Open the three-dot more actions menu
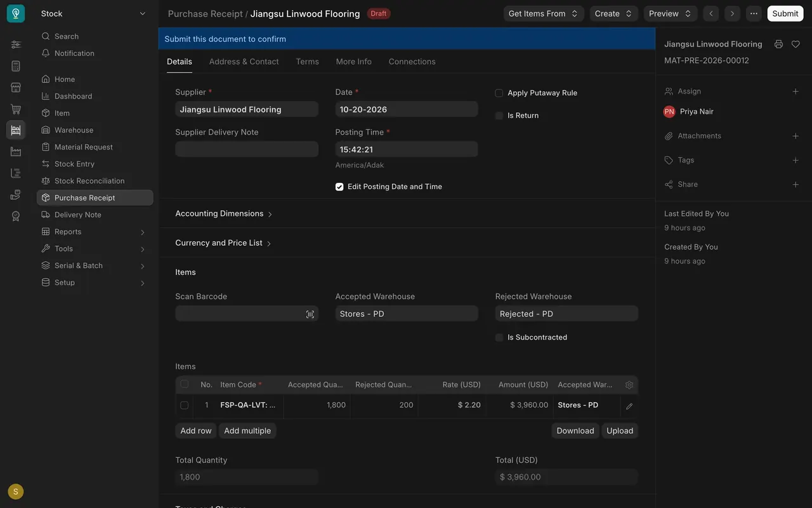The image size is (812, 508). (x=754, y=13)
